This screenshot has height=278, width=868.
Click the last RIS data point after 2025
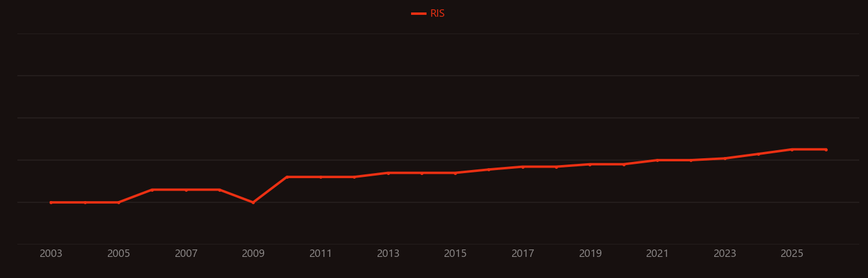pos(826,150)
